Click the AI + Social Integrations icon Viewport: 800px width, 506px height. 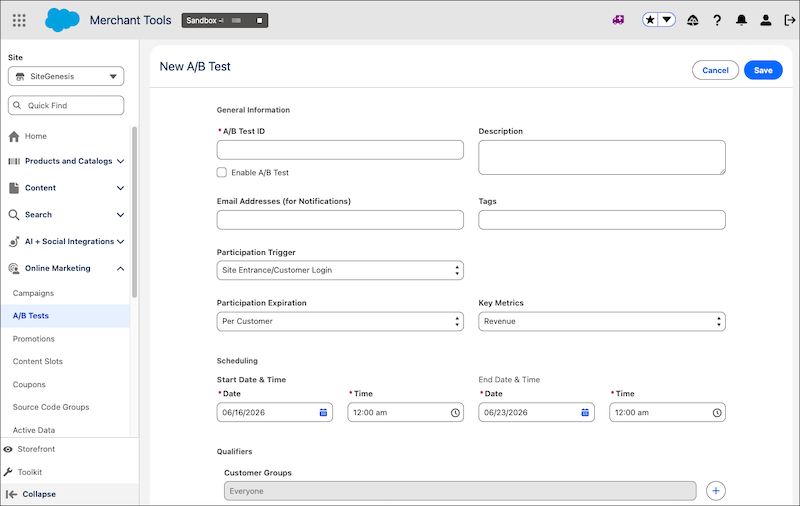[x=14, y=241]
